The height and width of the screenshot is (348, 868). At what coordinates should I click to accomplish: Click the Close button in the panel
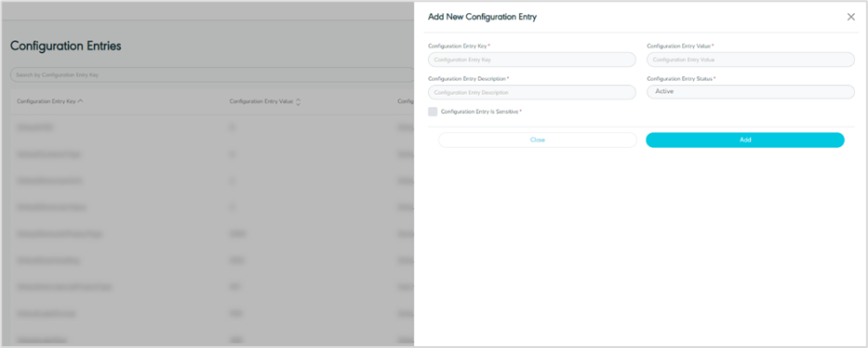tap(538, 140)
